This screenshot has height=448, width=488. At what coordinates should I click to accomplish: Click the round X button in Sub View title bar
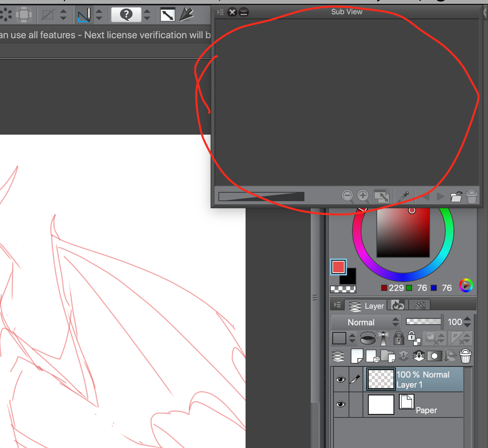(232, 12)
